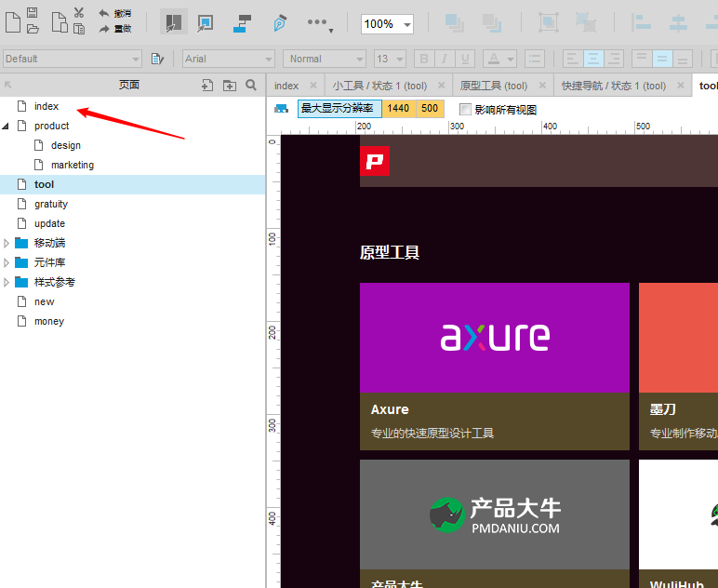Expand the 元件库 folder
This screenshot has width=718, height=588.
(6, 263)
